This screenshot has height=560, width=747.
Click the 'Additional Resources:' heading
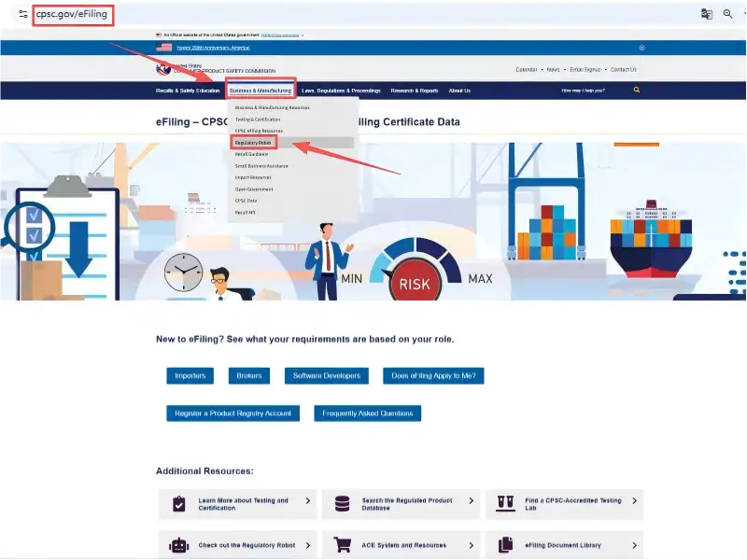click(x=204, y=471)
